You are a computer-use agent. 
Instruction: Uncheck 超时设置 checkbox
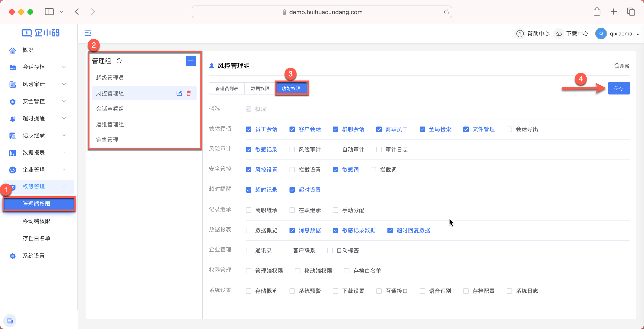[x=292, y=190]
